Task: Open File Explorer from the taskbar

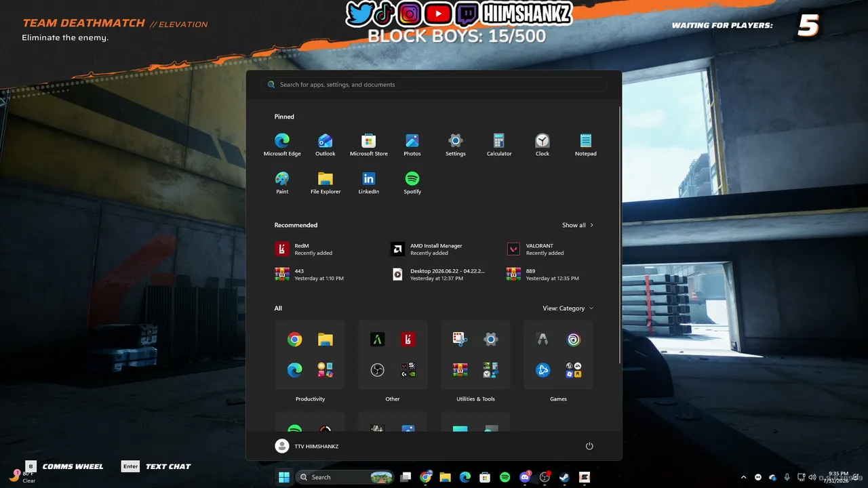Action: 446,477
